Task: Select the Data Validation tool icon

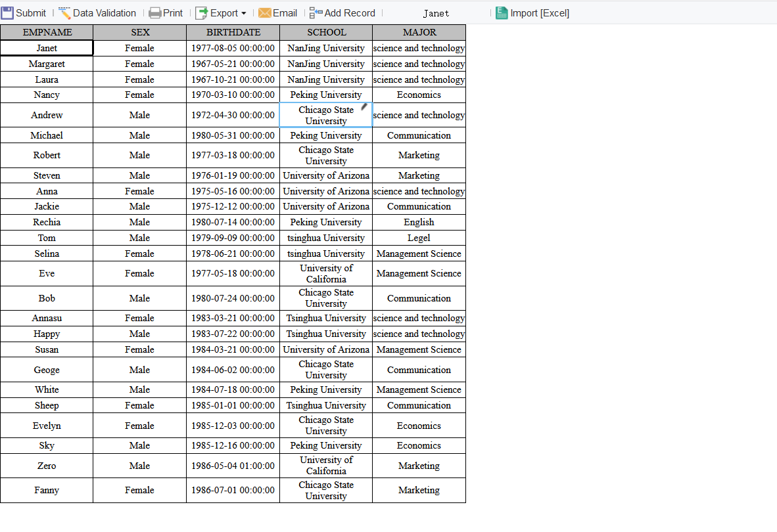Action: click(x=63, y=12)
